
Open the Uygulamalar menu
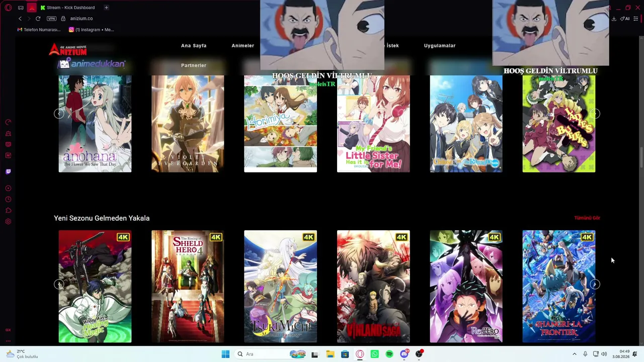pyautogui.click(x=440, y=46)
